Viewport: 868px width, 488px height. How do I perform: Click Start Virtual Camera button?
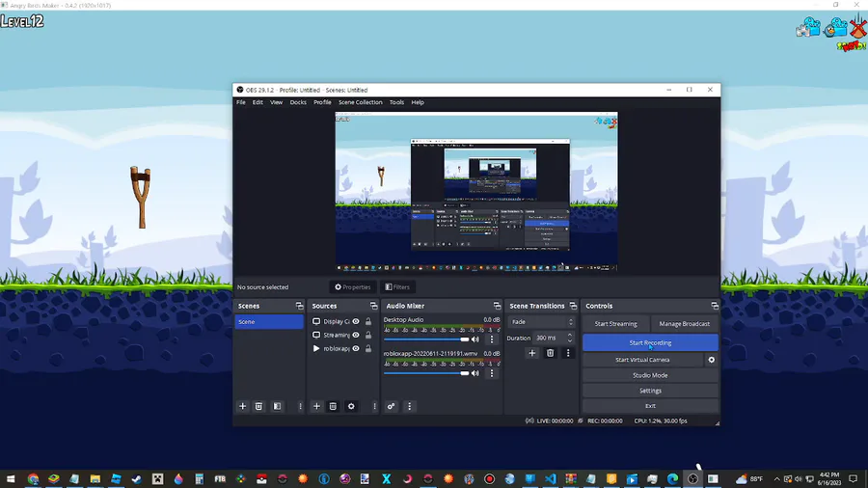(642, 360)
